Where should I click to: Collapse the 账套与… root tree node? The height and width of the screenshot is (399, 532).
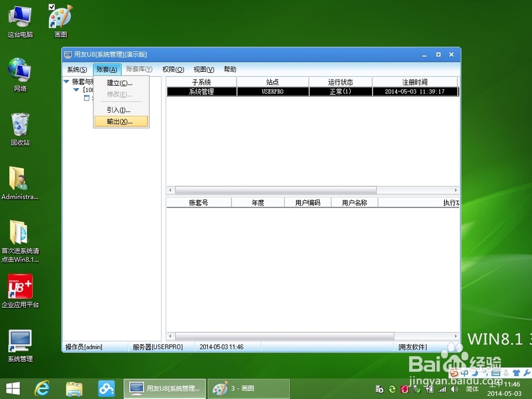[66, 81]
